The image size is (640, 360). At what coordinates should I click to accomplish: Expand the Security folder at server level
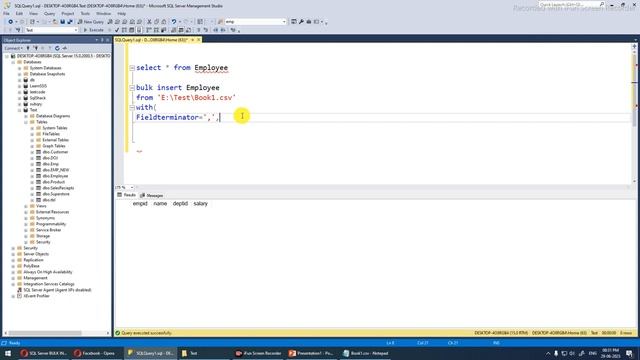click(13, 248)
